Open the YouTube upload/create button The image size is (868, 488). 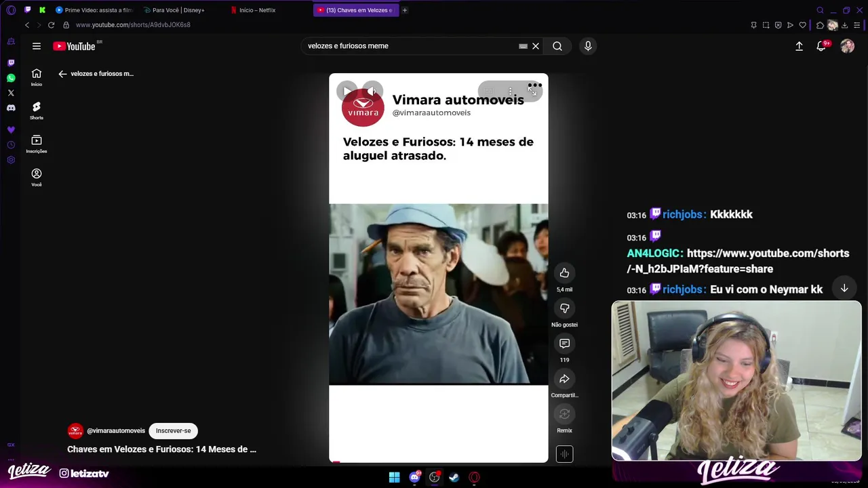pyautogui.click(x=799, y=46)
